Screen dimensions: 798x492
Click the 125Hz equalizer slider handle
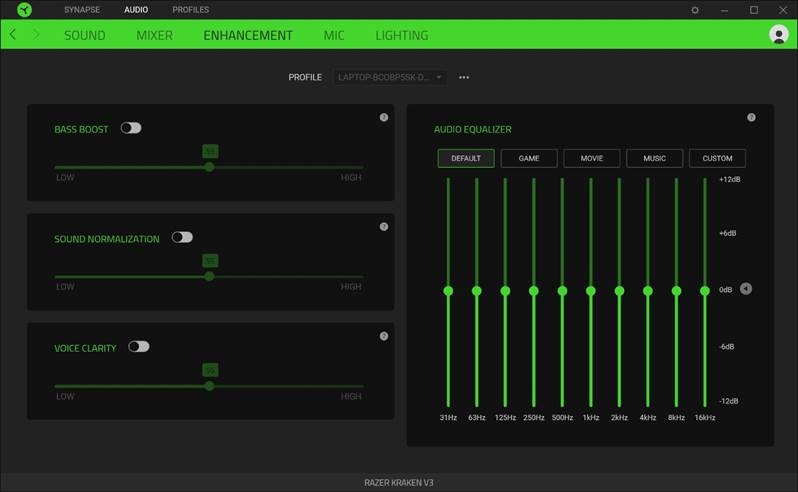tap(505, 291)
